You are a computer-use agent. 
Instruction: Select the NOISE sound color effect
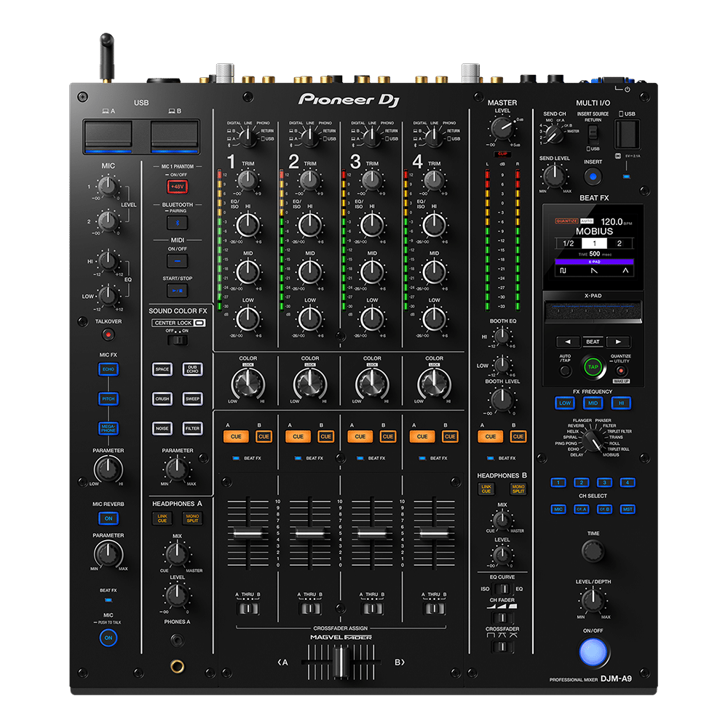[x=162, y=429]
